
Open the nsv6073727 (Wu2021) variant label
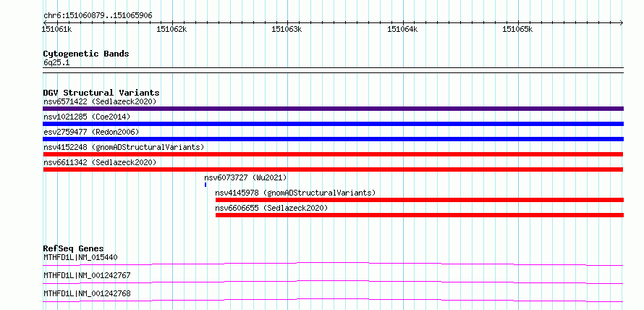click(x=245, y=177)
